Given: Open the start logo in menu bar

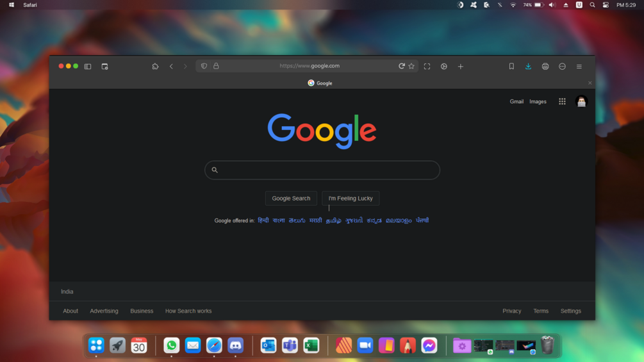Looking at the screenshot, I should tap(12, 5).
